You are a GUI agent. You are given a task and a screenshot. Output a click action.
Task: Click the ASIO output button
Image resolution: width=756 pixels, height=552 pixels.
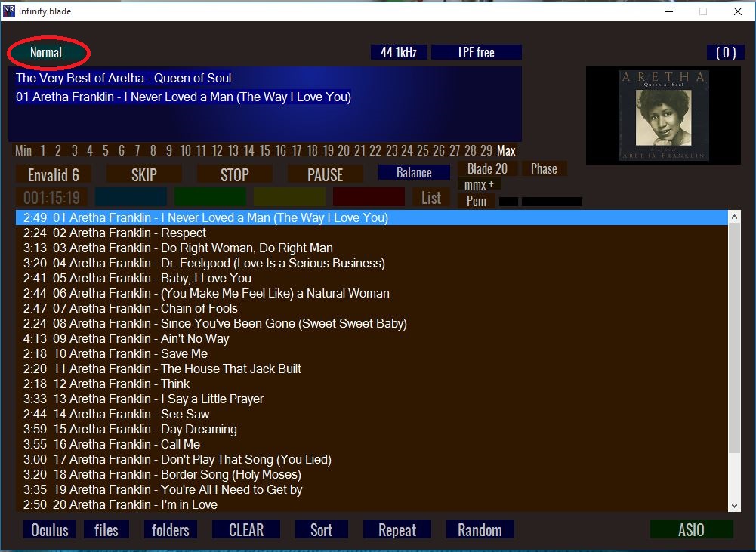(x=691, y=530)
